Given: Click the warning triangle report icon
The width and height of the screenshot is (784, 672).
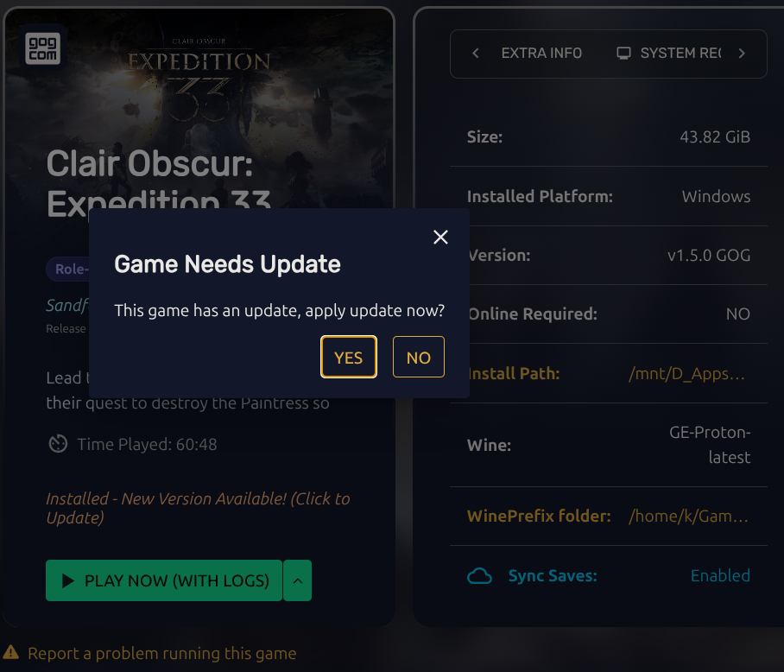Looking at the screenshot, I should pyautogui.click(x=10, y=652).
